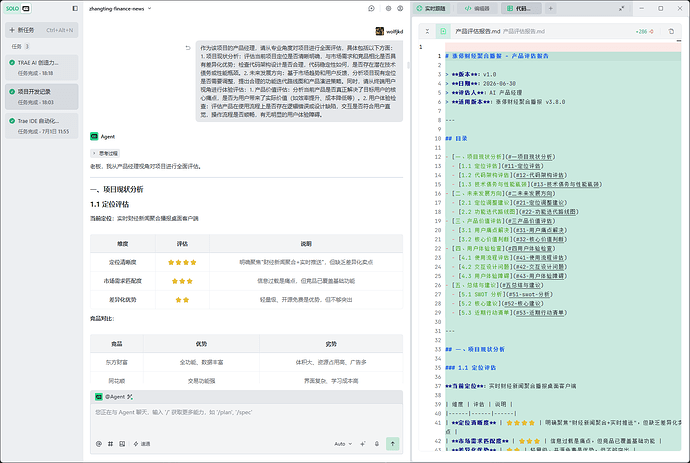Click the @ mention icon in chat toolbar

(x=99, y=444)
